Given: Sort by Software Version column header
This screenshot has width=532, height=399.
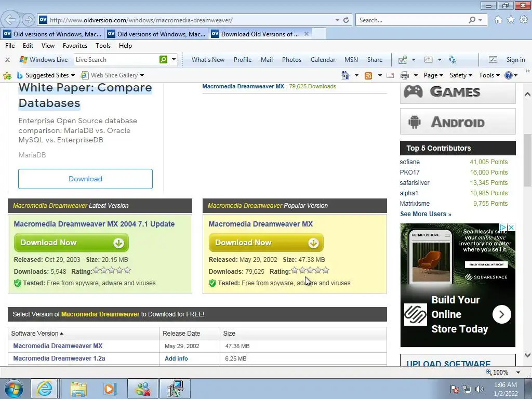Looking at the screenshot, I should click(x=37, y=334).
